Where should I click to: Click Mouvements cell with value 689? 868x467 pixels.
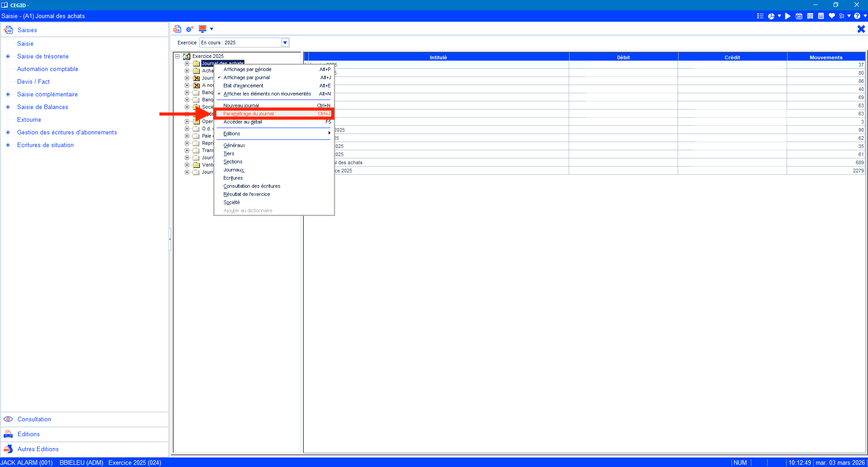[x=826, y=162]
